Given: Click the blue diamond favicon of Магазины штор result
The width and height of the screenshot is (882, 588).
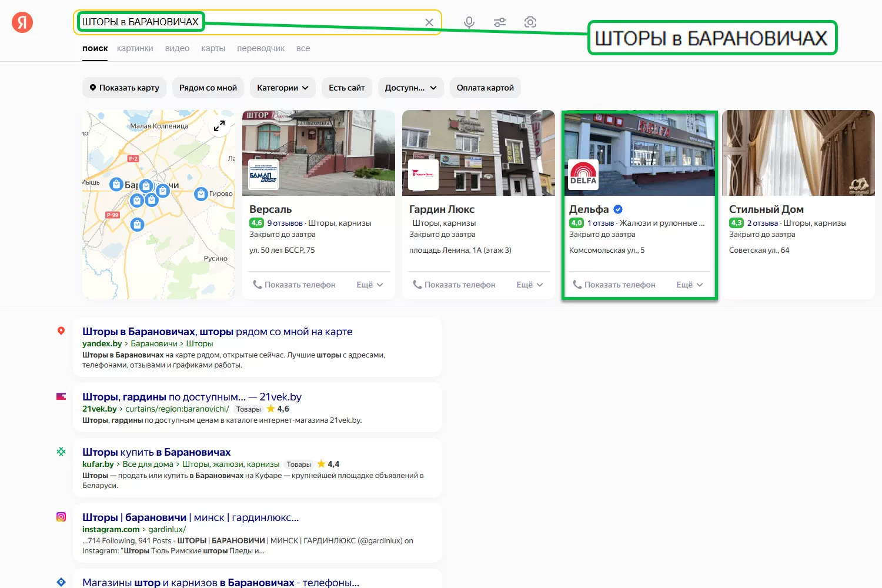Looking at the screenshot, I should tap(61, 582).
